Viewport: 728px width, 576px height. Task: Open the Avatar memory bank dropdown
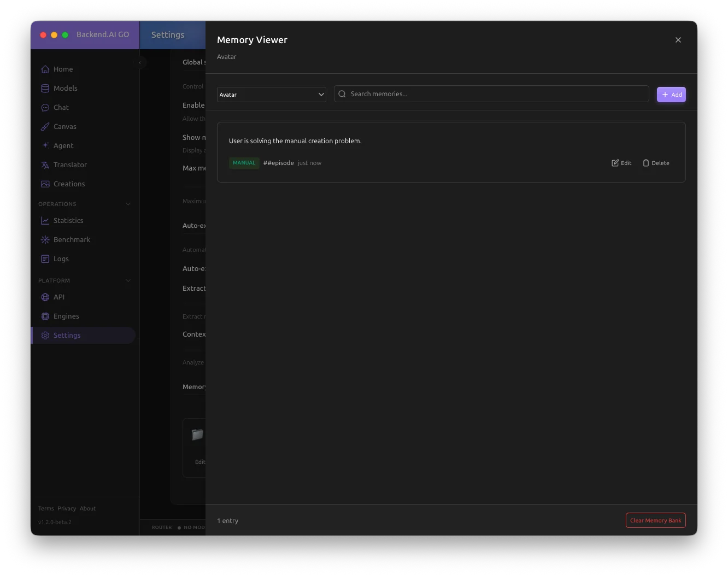click(271, 95)
